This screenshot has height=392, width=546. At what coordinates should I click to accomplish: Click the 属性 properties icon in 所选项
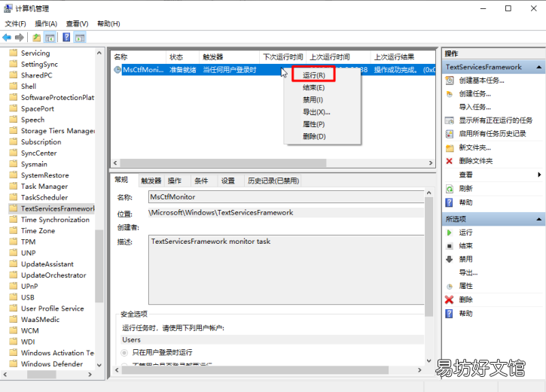click(x=450, y=286)
